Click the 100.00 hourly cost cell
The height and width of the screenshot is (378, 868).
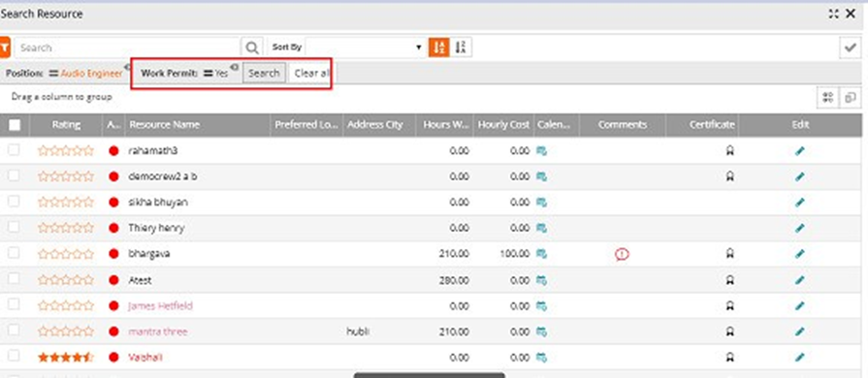514,254
